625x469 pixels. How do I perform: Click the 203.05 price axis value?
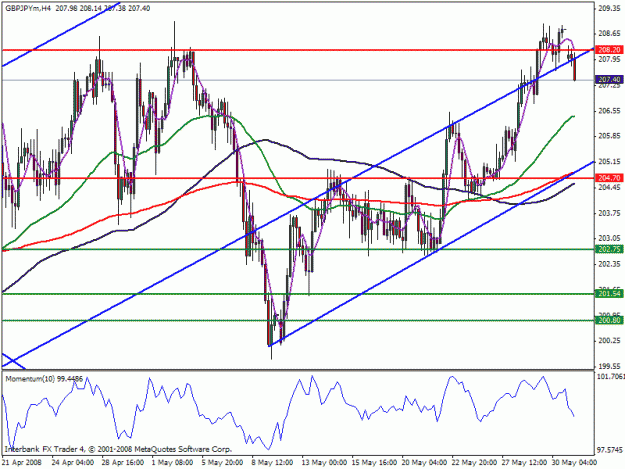(x=609, y=238)
